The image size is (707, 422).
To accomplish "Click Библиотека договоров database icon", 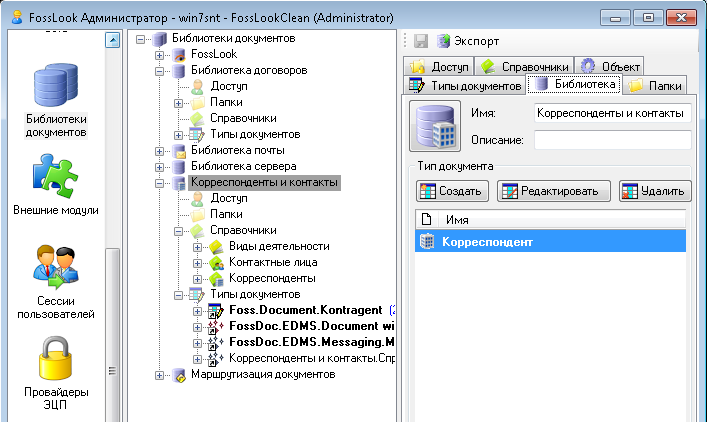I will click(179, 71).
